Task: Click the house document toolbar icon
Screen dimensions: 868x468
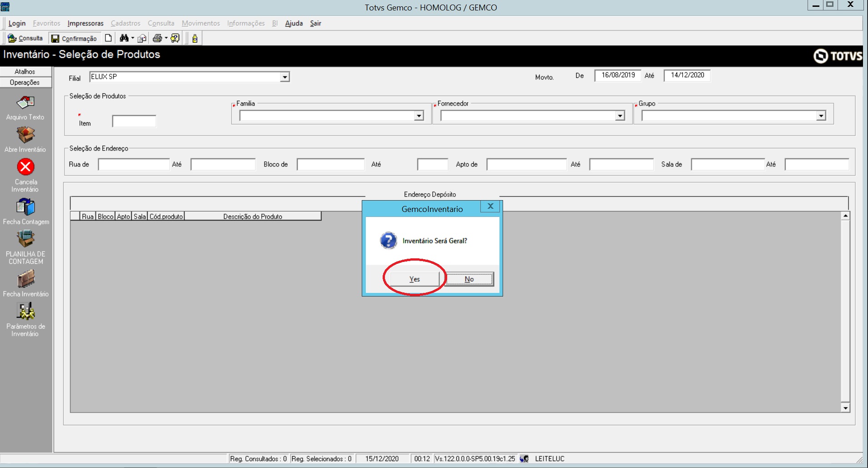Action: click(x=142, y=38)
